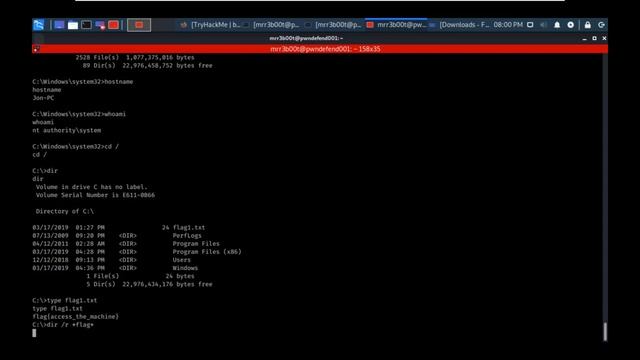The width and height of the screenshot is (640, 360).
Task: Open the file manager launcher icon
Action: coord(73,25)
